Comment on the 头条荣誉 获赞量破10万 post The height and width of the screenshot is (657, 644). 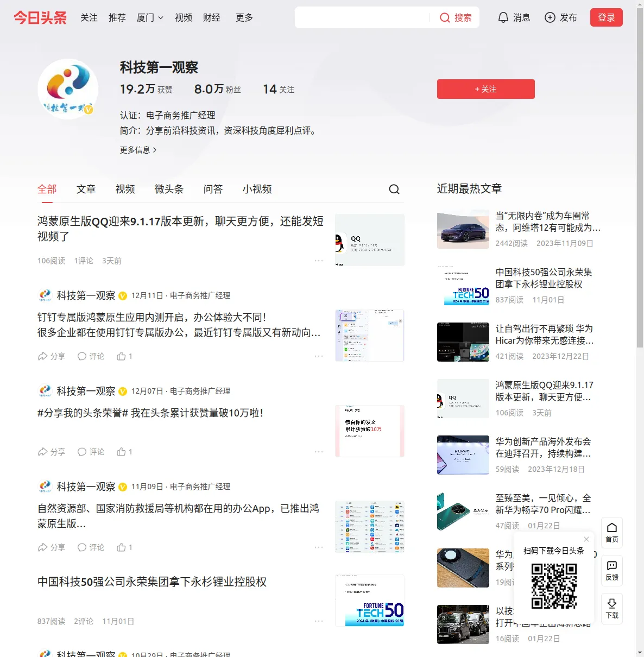pyautogui.click(x=91, y=452)
